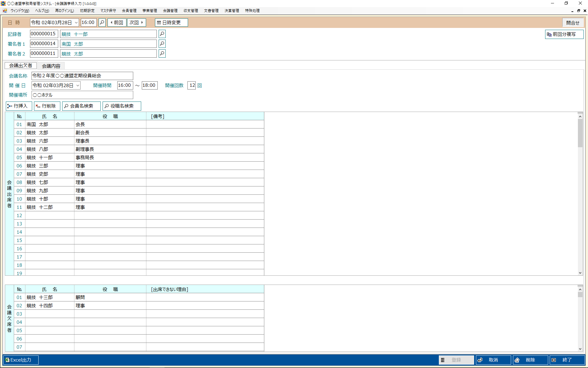Click the 行挿入 row insert button

(x=19, y=106)
